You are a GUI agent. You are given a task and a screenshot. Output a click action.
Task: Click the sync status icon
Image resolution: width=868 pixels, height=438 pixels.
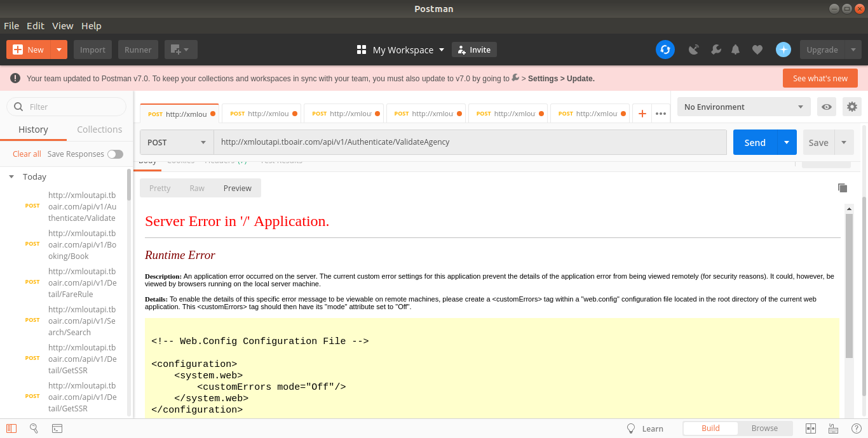coord(665,50)
